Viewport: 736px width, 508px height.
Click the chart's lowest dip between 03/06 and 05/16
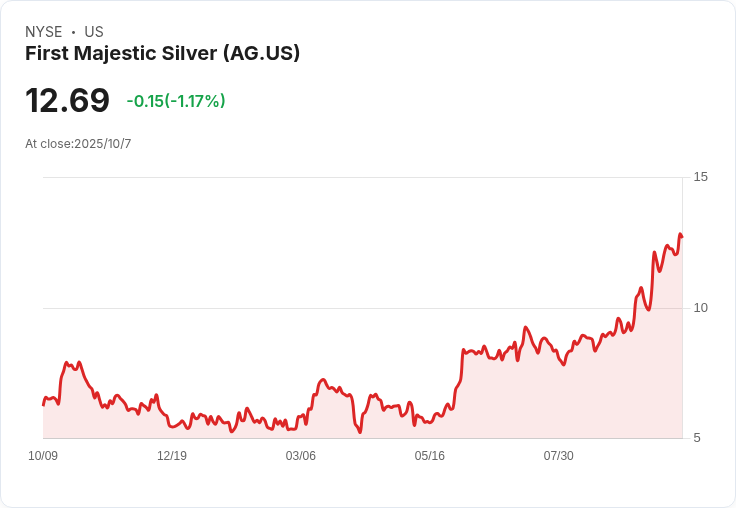360,431
